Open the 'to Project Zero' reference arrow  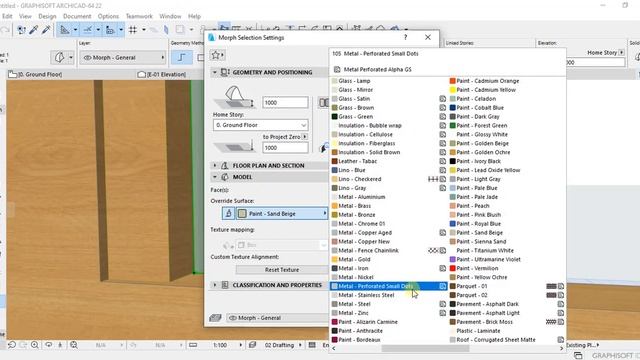click(304, 137)
